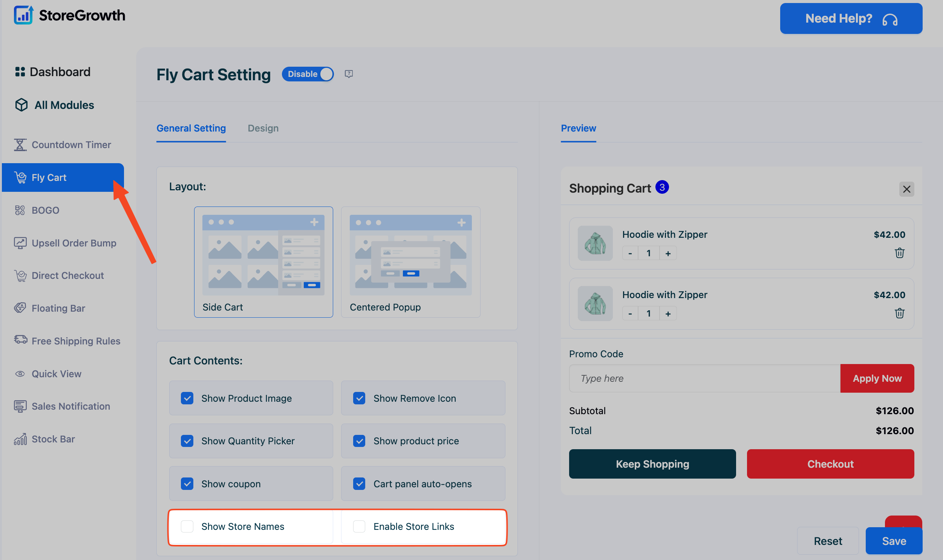Click the Apply Now button

(x=877, y=378)
